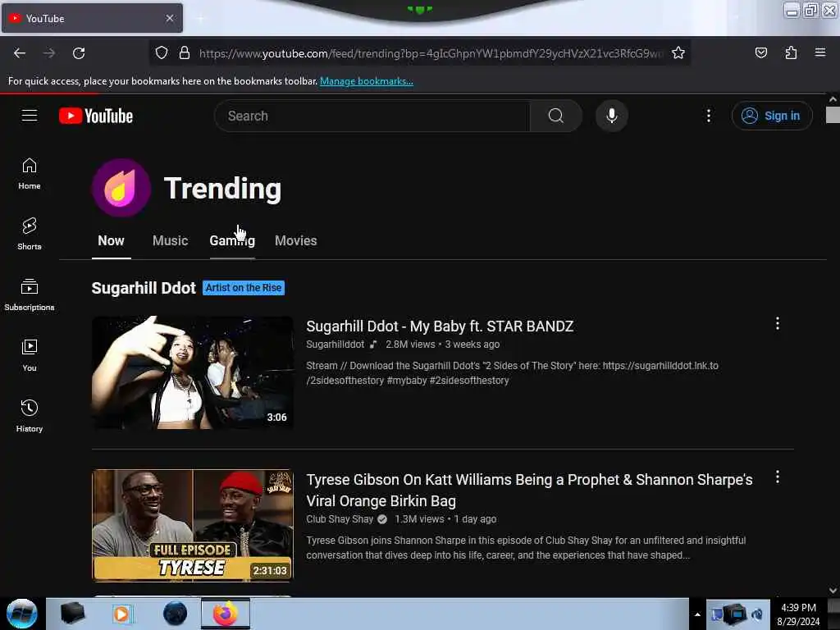Start voice search with the microphone icon

612,116
